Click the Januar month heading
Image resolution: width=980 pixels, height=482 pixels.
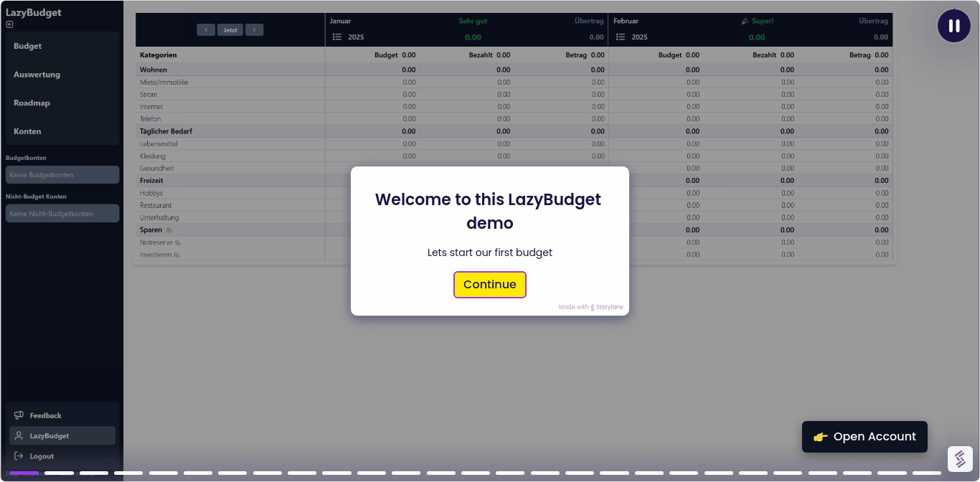pos(341,22)
